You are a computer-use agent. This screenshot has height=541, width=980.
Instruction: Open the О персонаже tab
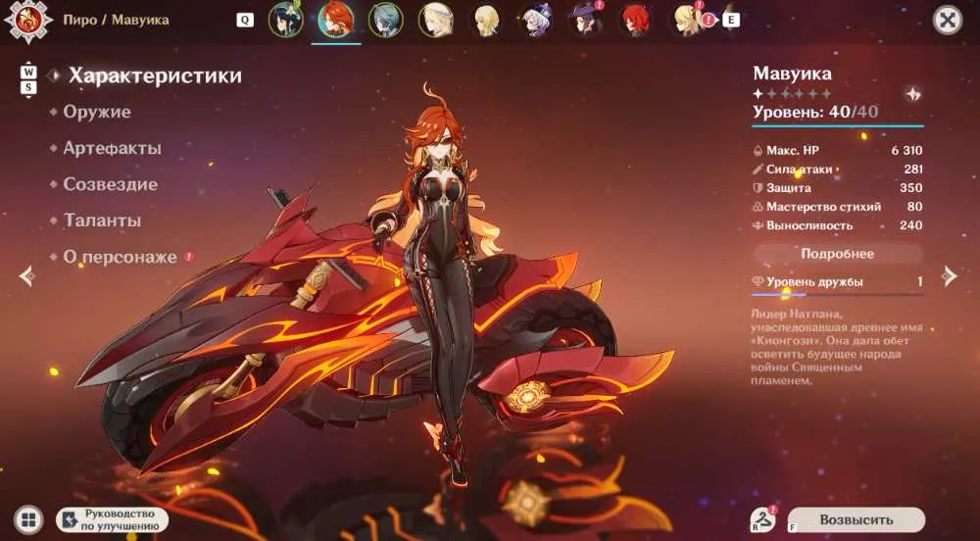click(120, 257)
